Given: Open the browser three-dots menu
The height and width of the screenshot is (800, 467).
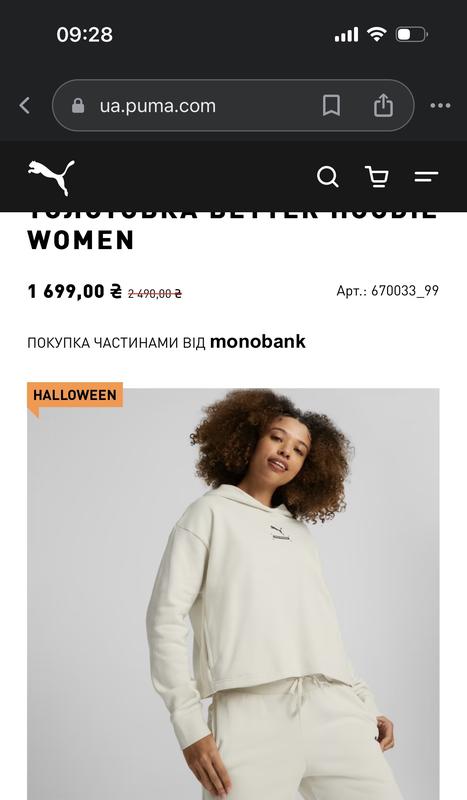Looking at the screenshot, I should pos(440,106).
